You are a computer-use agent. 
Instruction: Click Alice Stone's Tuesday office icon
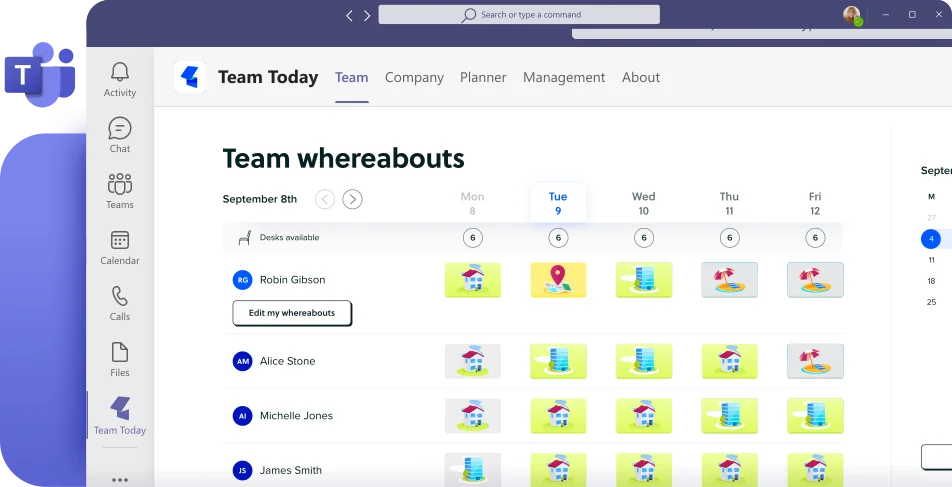coord(558,361)
